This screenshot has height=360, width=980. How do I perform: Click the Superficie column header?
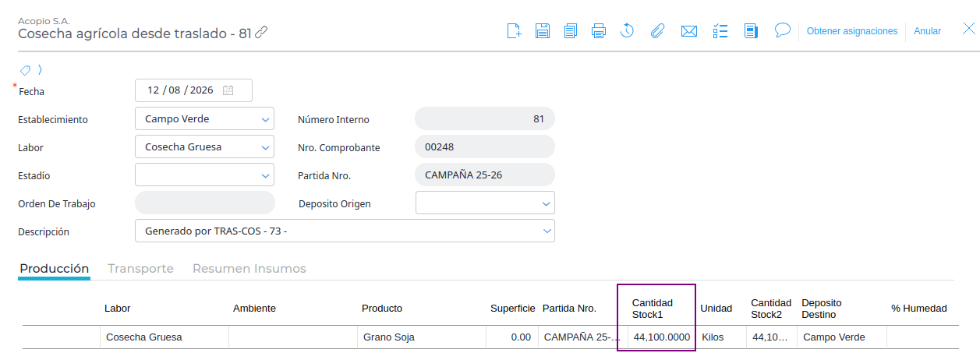pos(513,309)
